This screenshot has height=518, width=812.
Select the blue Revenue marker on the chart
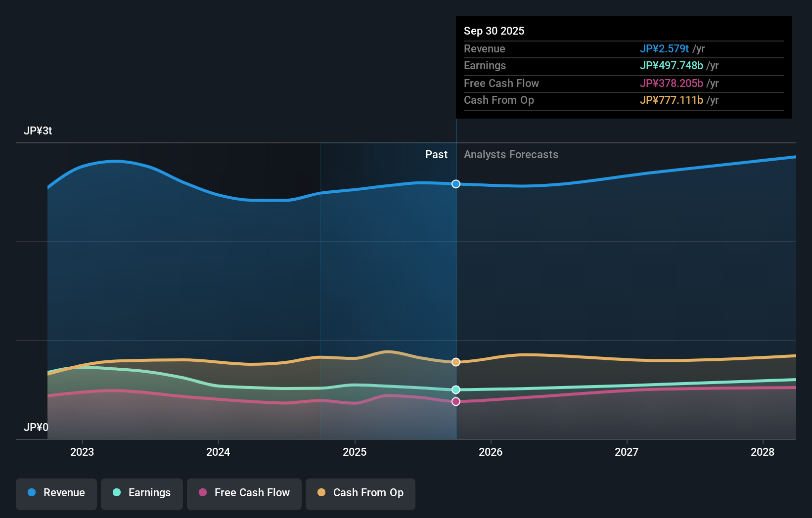(455, 184)
